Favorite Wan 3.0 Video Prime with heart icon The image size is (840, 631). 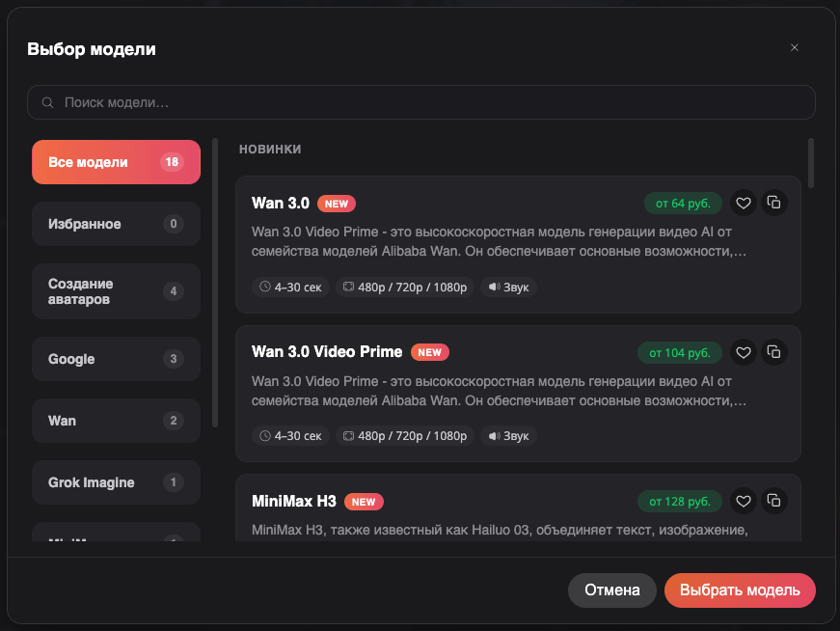[743, 353]
